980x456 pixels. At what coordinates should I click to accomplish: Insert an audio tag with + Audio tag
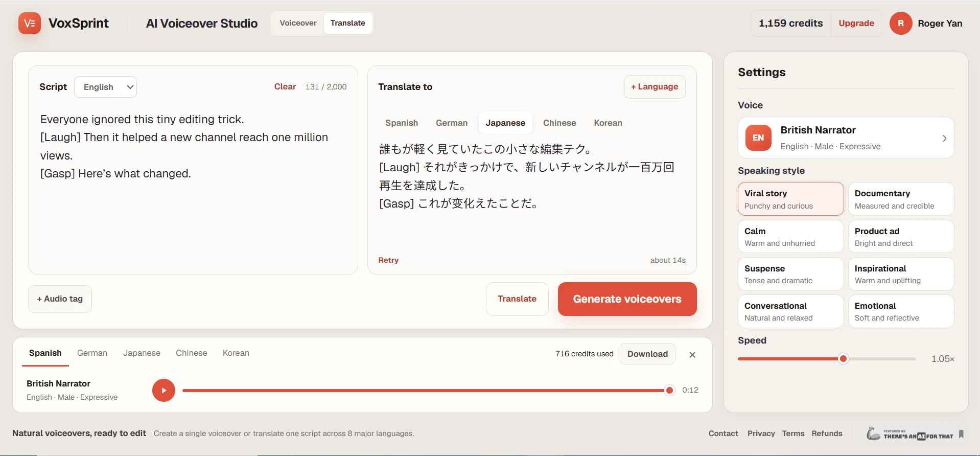60,299
